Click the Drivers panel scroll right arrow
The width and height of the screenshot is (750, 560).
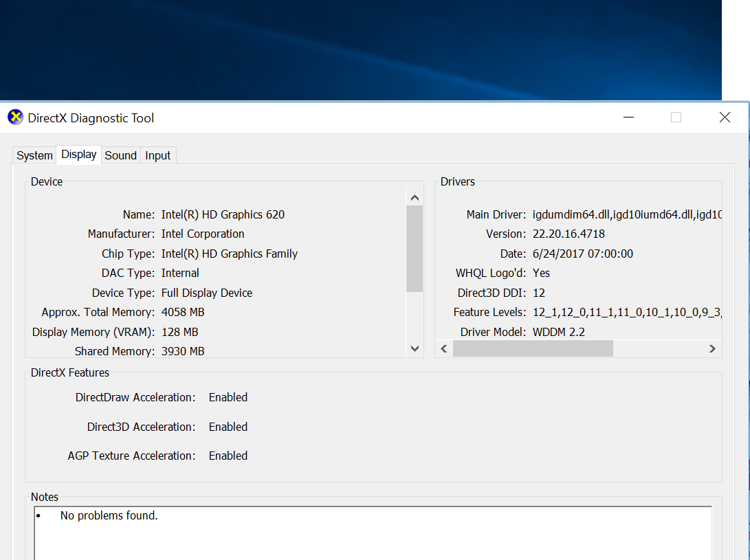(x=712, y=348)
